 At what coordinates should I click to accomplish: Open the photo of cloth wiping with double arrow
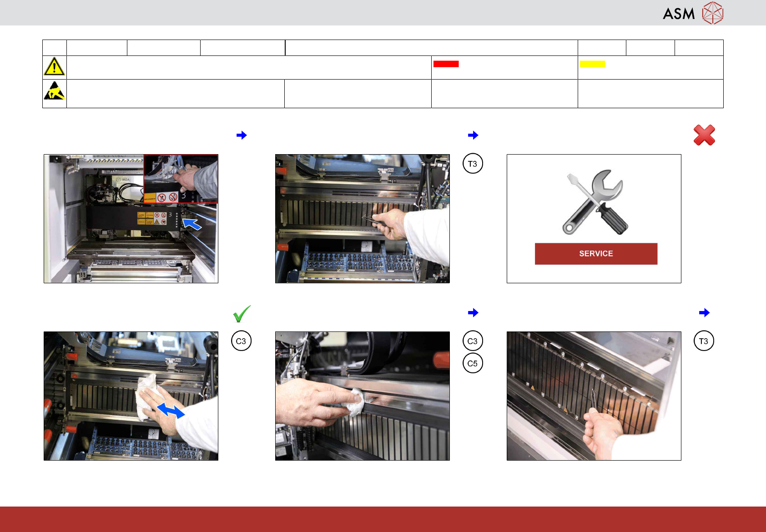131,396
